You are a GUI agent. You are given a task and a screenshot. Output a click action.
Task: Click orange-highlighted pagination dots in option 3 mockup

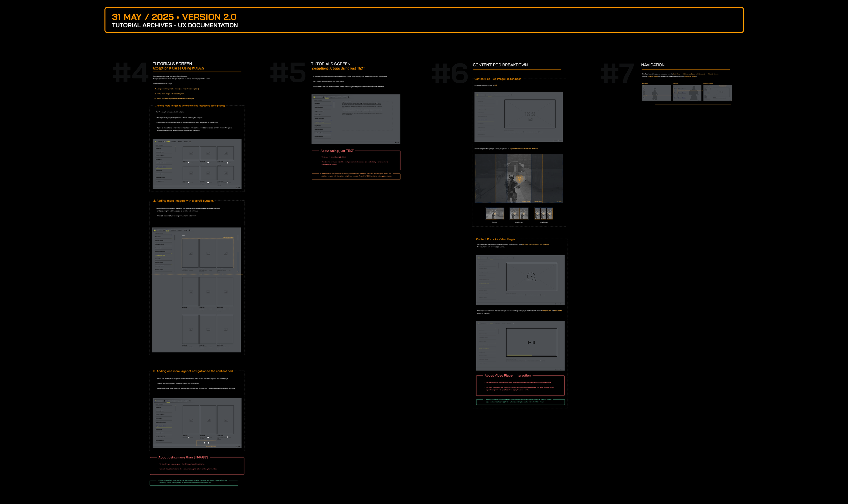click(x=206, y=443)
